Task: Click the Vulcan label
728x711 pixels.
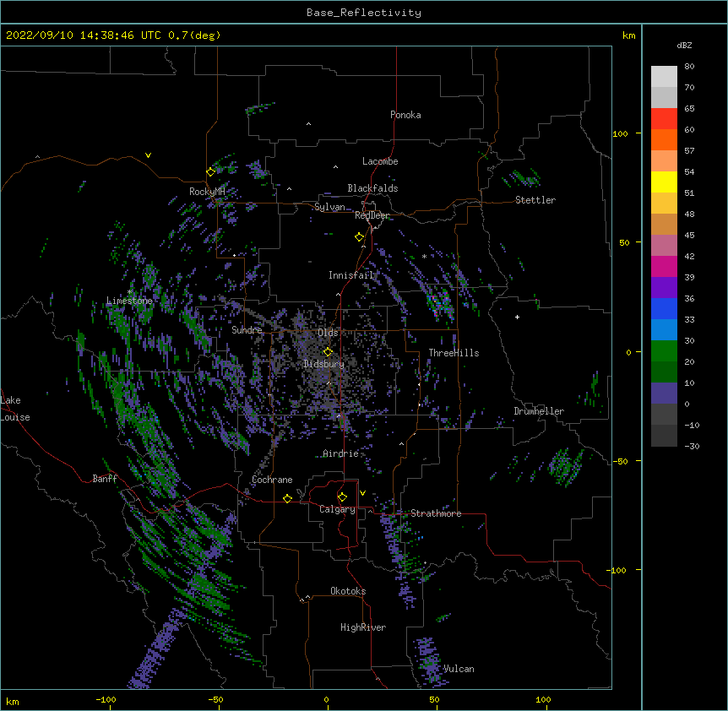Action: pos(459,669)
